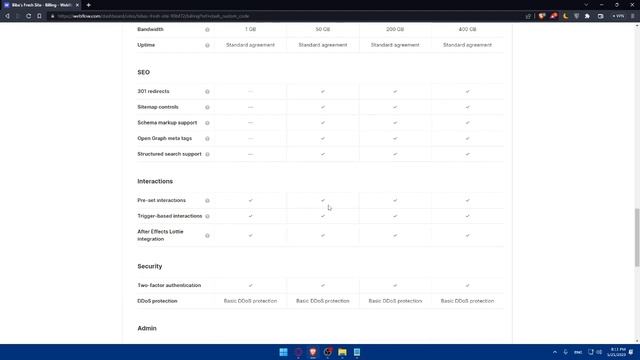Click the bookmark icon in the toolbar
This screenshot has width=640, height=360.
tap(39, 16)
